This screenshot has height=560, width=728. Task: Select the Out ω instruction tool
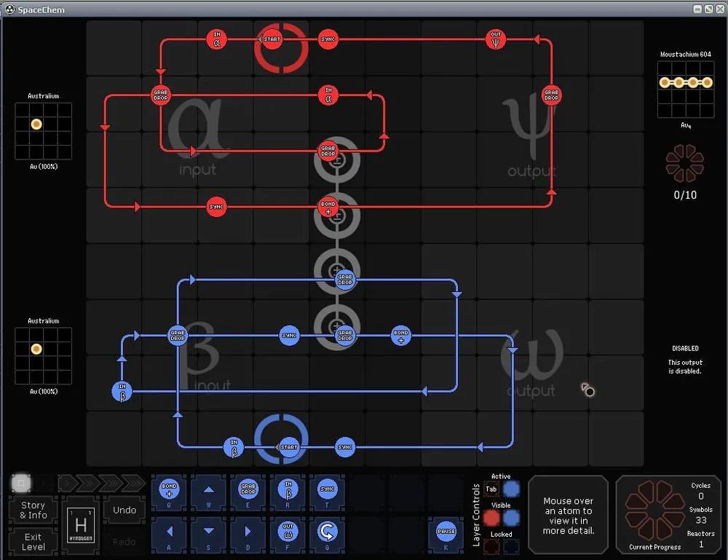coord(288,532)
